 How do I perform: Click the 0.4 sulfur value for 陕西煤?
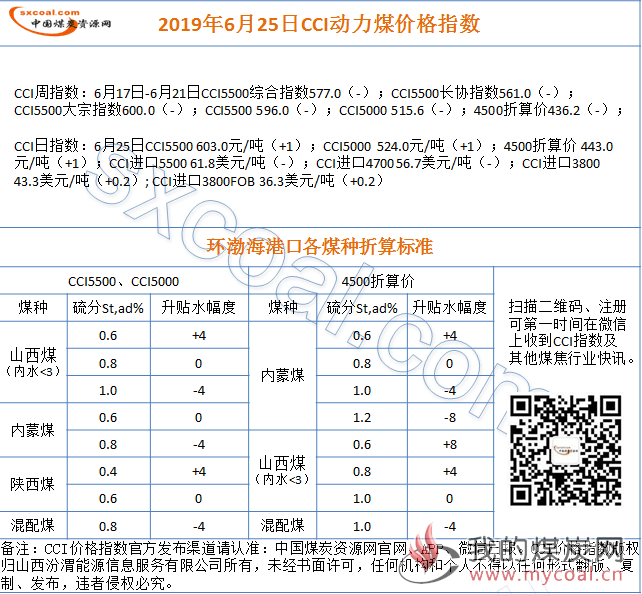pos(108,472)
